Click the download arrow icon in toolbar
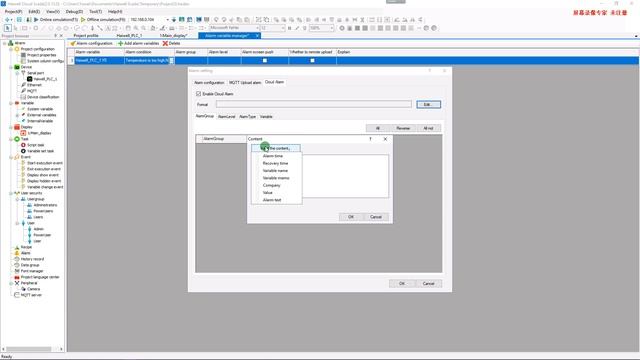Screen dimensions: 640x360 coord(174,20)
